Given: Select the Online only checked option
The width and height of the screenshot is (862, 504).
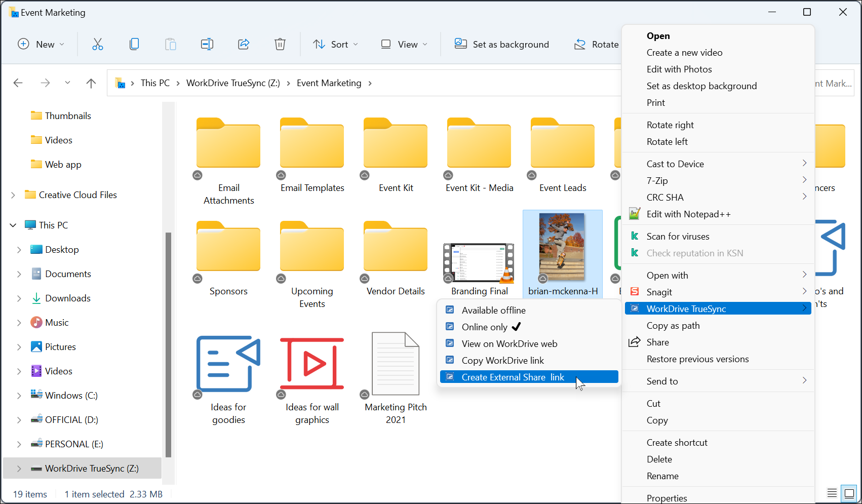Looking at the screenshot, I should [485, 327].
